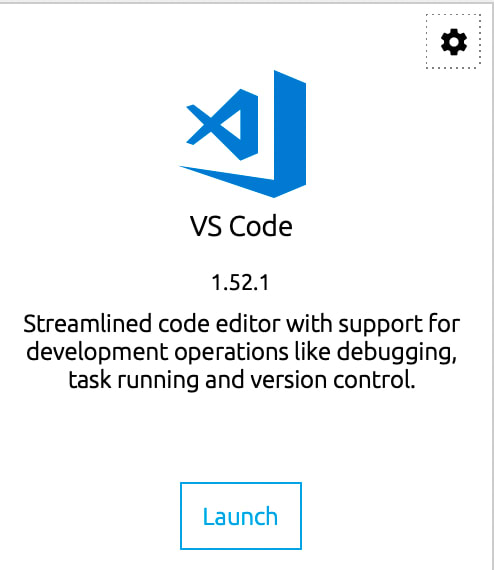Click the blue VS Code logo
Viewport: 494px width, 570px height.
click(x=243, y=134)
